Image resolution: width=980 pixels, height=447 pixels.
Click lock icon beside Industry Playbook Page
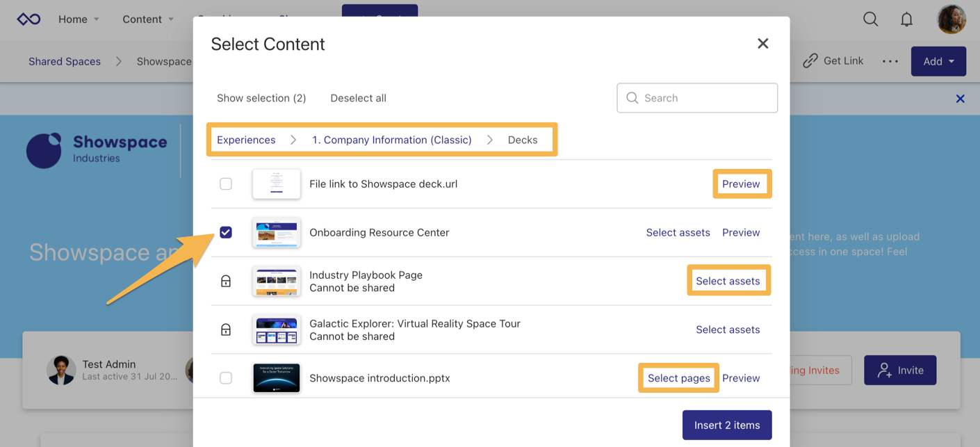point(226,282)
